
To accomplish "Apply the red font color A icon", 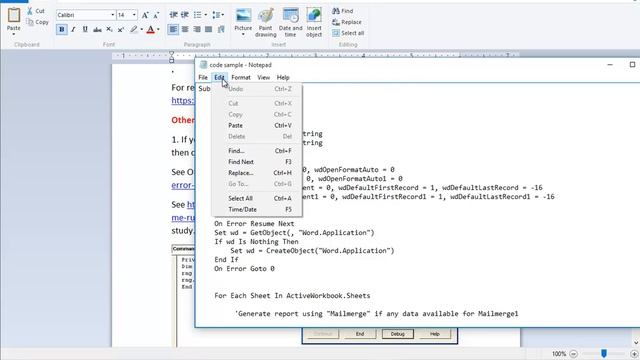I will [150, 29].
